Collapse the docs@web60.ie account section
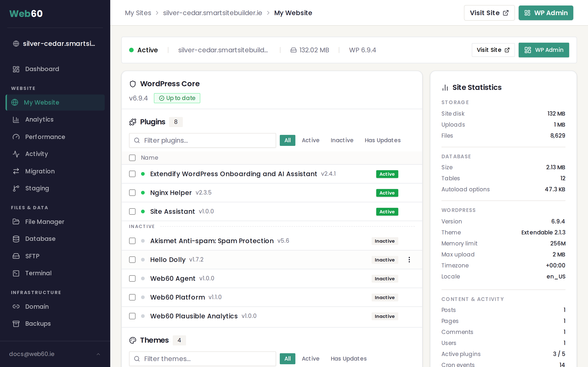Screen dimensions: 588x367 [98, 354]
